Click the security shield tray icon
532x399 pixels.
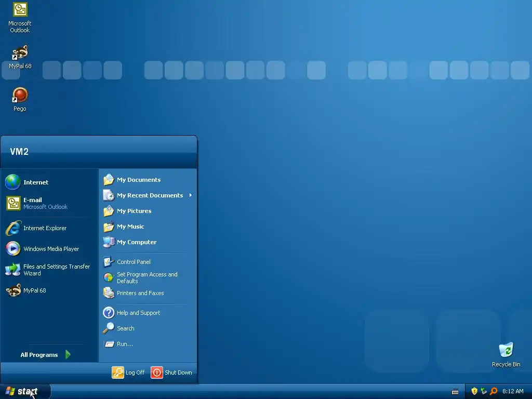pos(474,391)
